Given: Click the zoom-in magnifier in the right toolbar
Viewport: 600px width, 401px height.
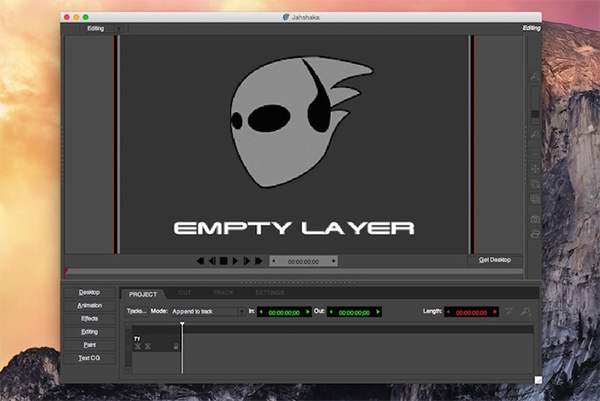Looking at the screenshot, I should click(x=535, y=77).
